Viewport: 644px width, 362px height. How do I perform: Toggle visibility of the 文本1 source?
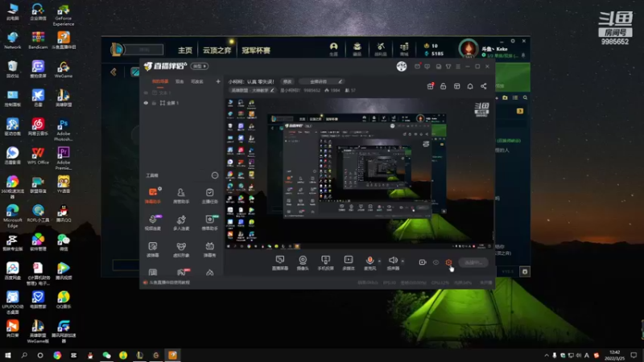click(146, 93)
